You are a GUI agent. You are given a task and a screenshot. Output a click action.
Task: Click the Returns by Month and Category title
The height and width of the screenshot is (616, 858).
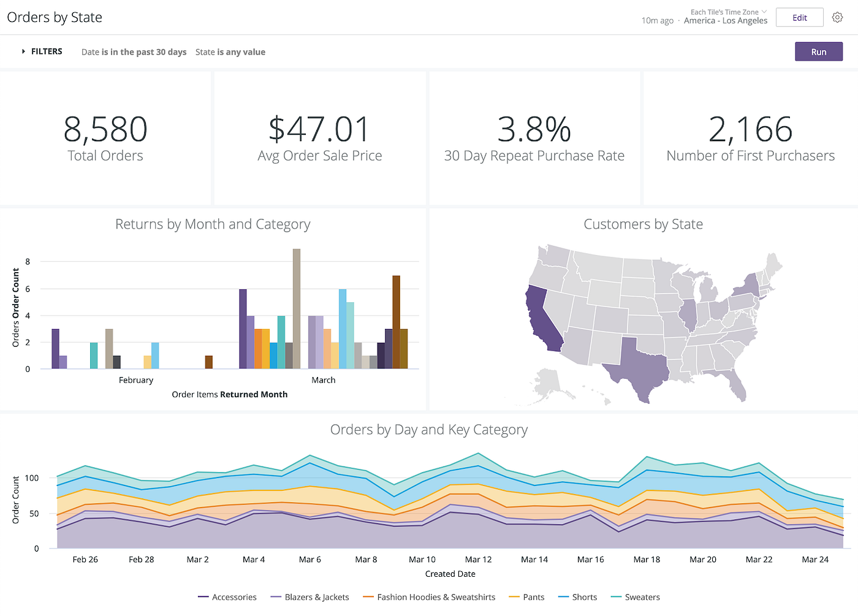213,224
